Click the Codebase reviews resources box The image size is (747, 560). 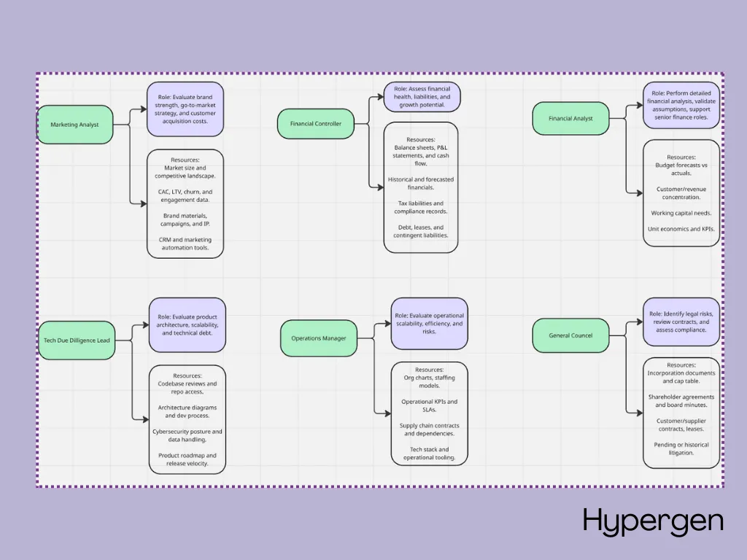pyautogui.click(x=187, y=419)
